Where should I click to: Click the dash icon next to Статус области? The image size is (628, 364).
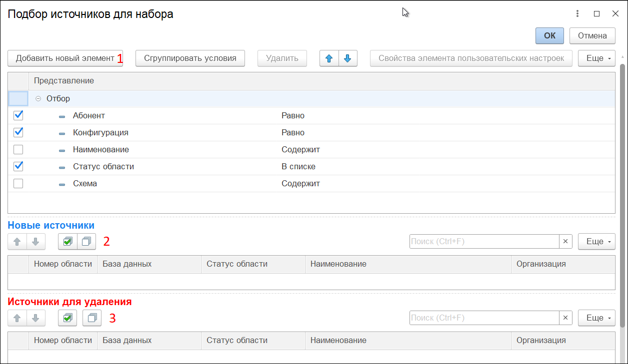(62, 167)
